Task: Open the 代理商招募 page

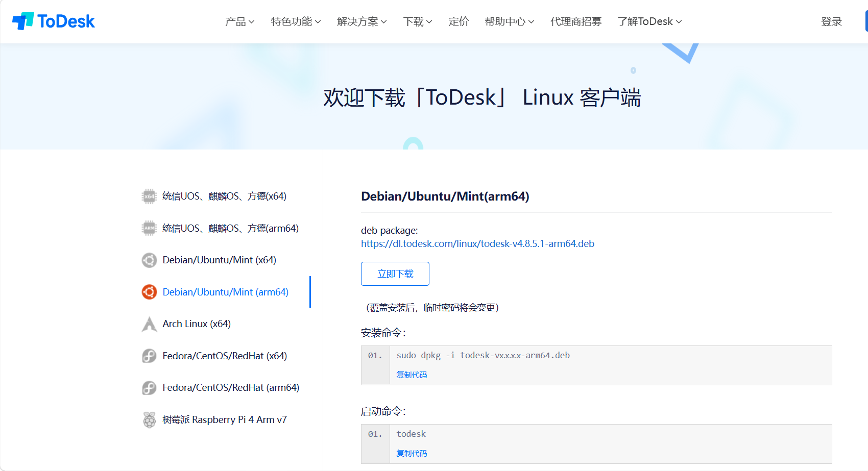Action: coord(576,21)
